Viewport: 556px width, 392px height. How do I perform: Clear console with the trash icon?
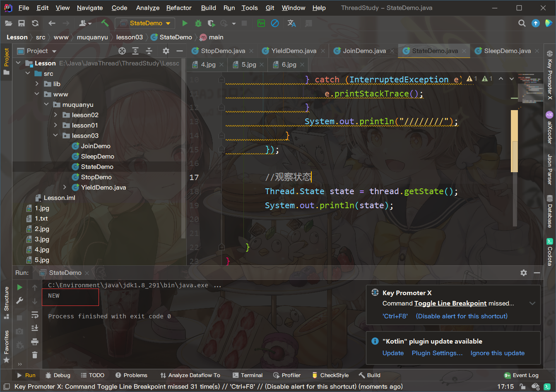[x=35, y=355]
